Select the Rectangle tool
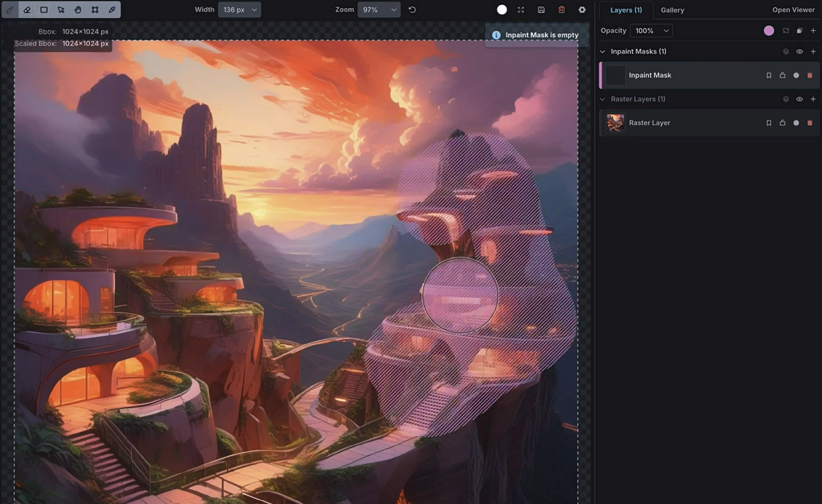The width and height of the screenshot is (822, 504). pyautogui.click(x=44, y=9)
